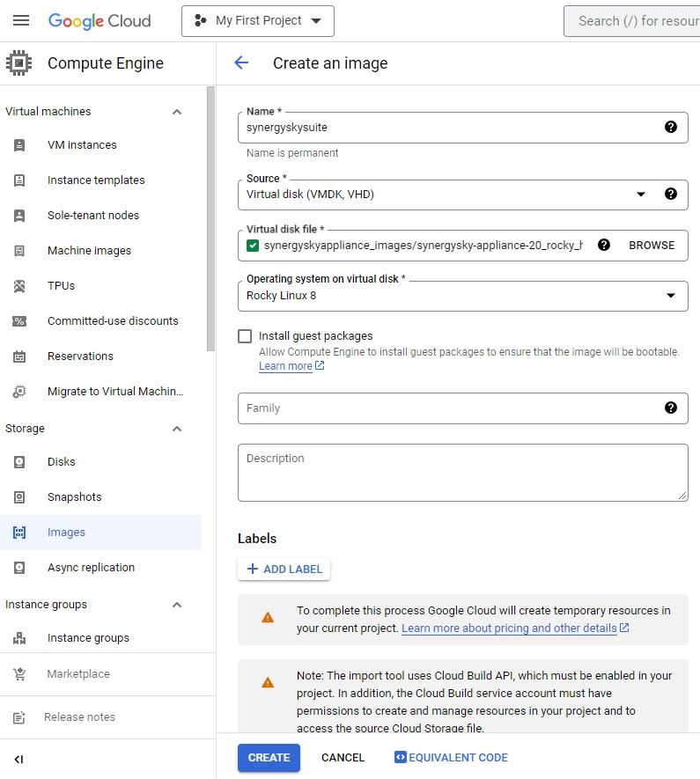
Task: Open Learn more about pricing link
Action: pyautogui.click(x=515, y=628)
